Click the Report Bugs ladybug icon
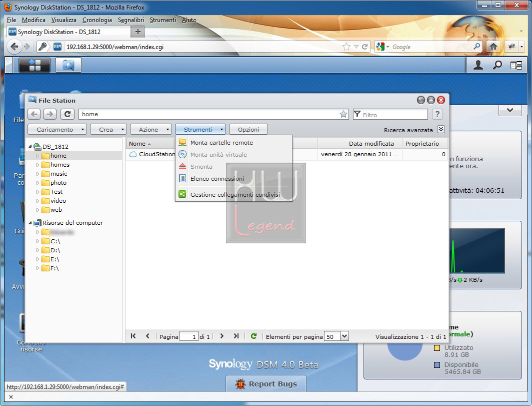 (240, 384)
